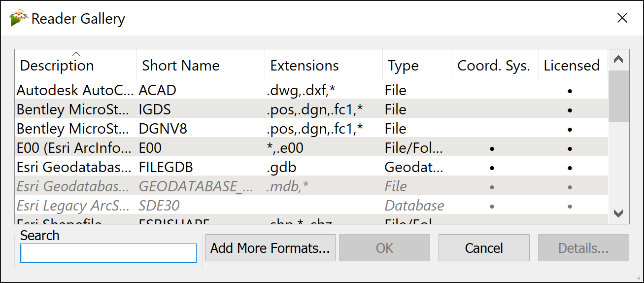Click the Geodat... type cell

point(414,167)
